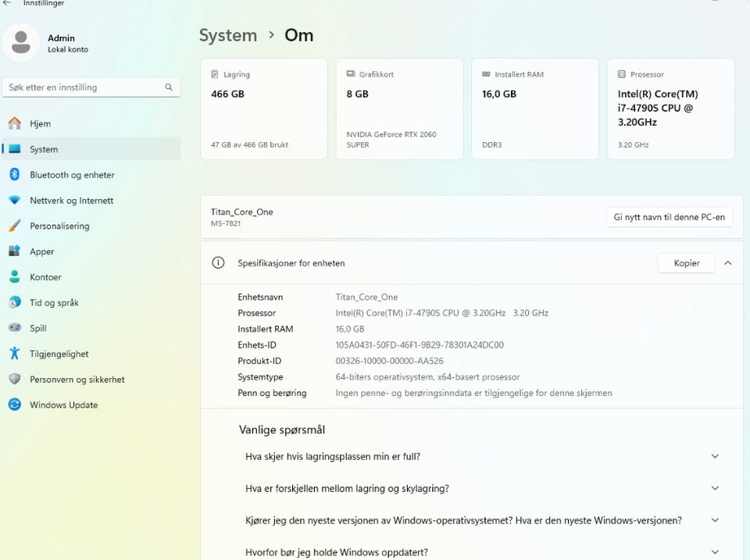Click the System breadcrumb link
This screenshot has width=750, height=560.
coord(227,35)
